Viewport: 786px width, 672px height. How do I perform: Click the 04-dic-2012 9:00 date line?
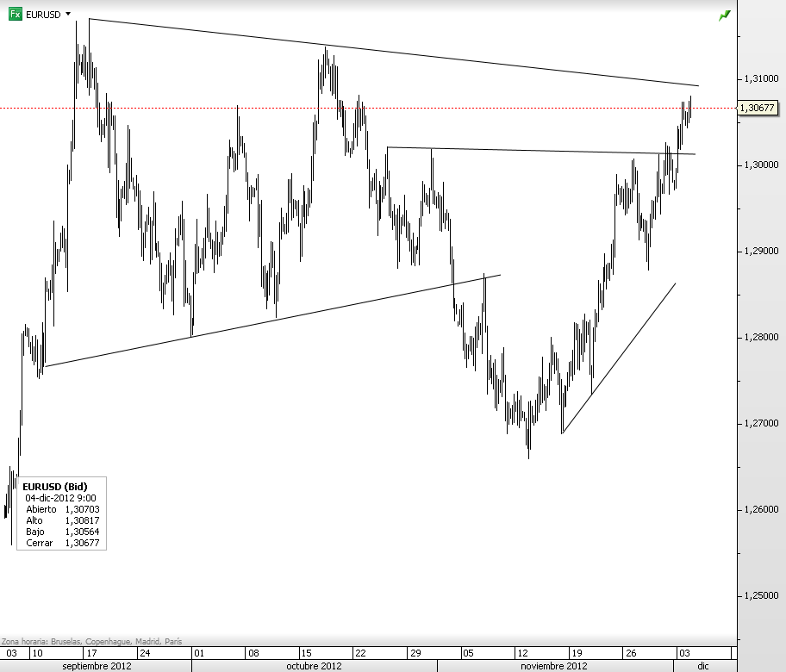[x=60, y=498]
